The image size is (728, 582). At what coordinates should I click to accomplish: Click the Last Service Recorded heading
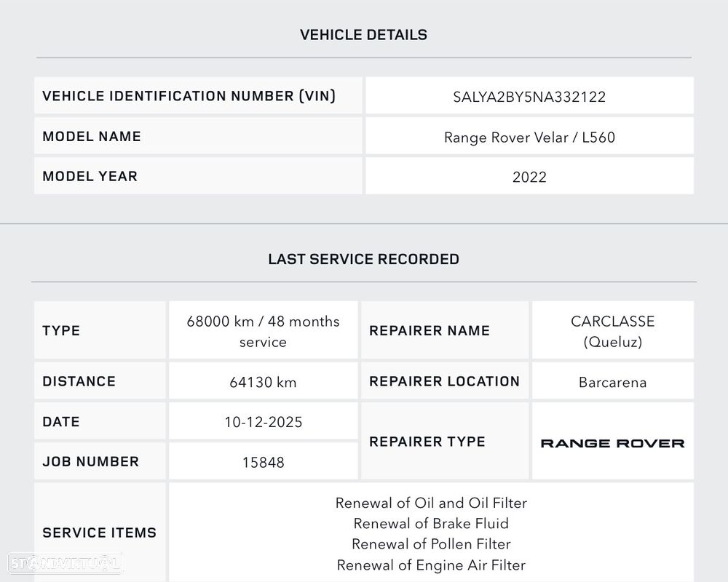click(363, 259)
